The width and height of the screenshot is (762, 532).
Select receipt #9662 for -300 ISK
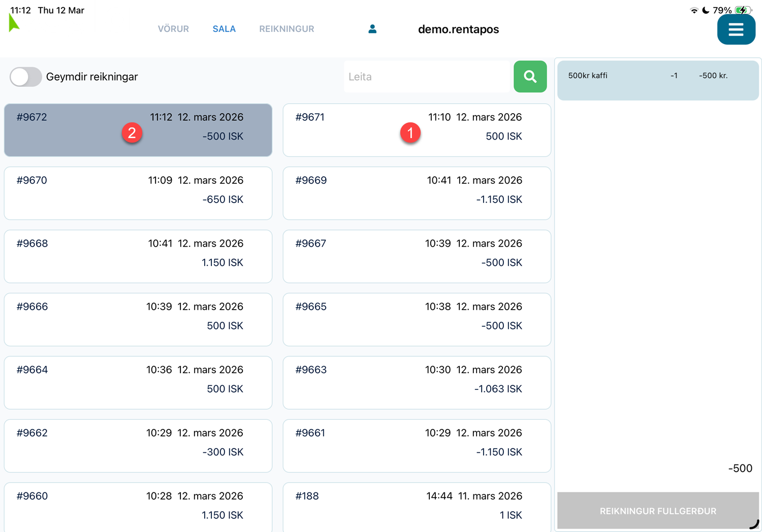click(x=138, y=445)
